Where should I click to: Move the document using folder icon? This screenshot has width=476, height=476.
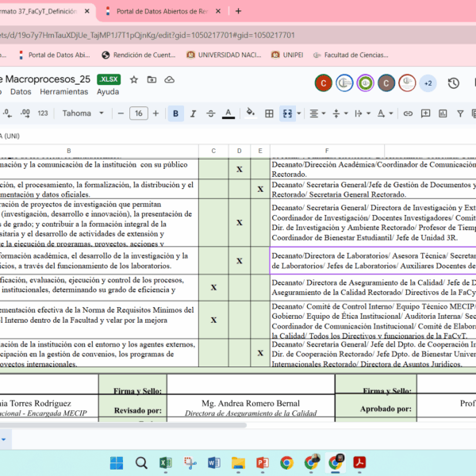pyautogui.click(x=150, y=79)
